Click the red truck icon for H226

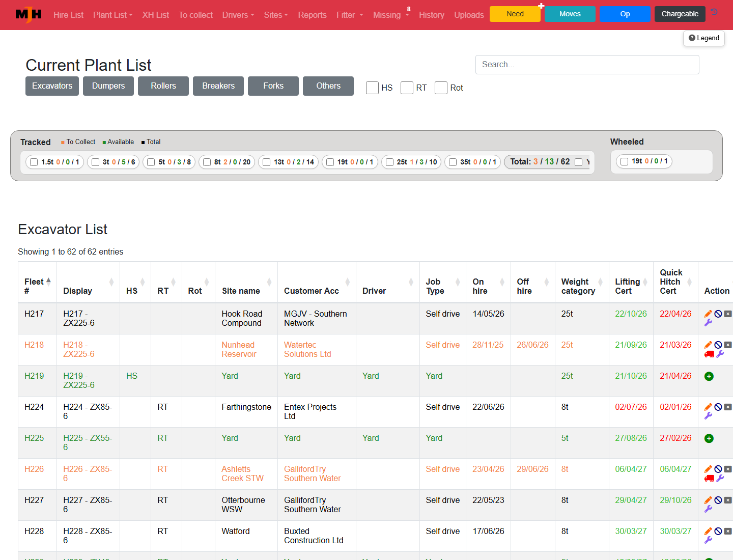pos(709,478)
